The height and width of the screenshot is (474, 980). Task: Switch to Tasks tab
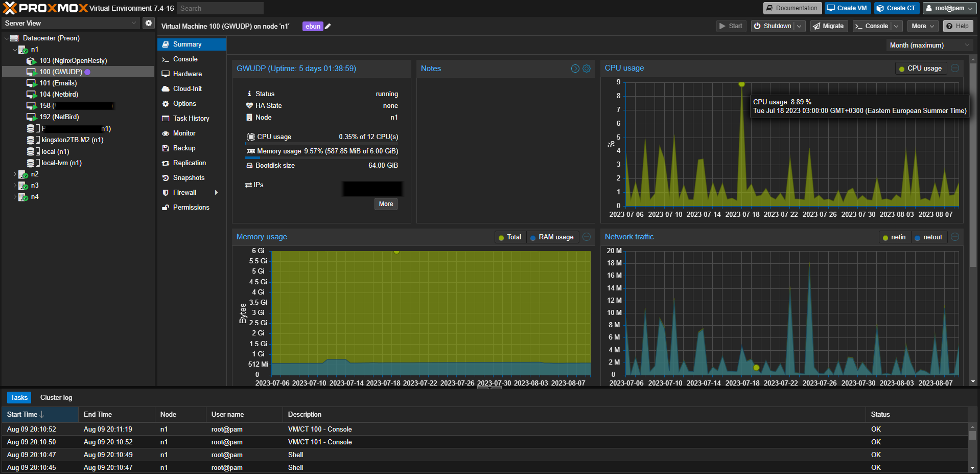(x=19, y=398)
